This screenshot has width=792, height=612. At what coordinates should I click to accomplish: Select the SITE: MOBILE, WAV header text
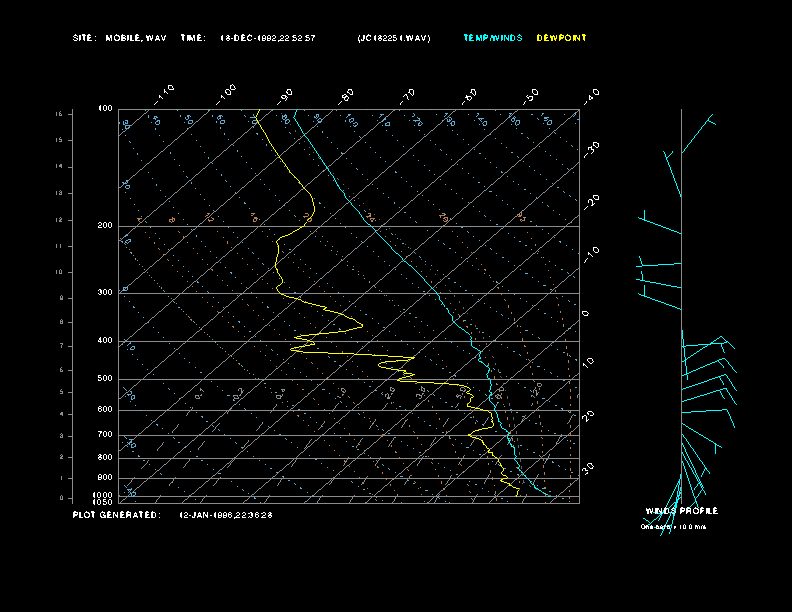pos(120,38)
